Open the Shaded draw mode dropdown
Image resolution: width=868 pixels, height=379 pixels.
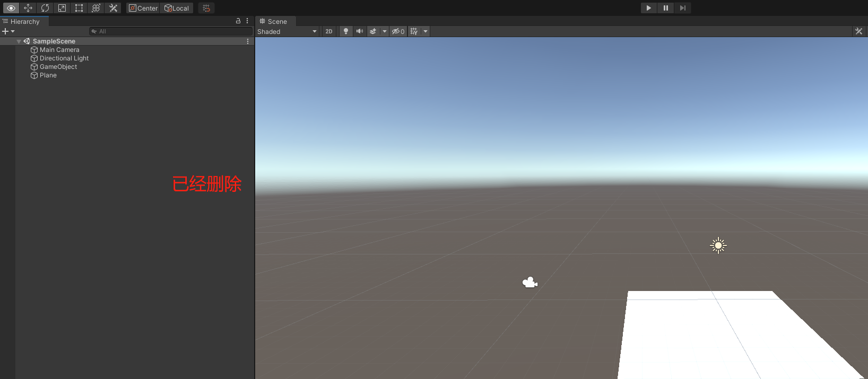[287, 31]
